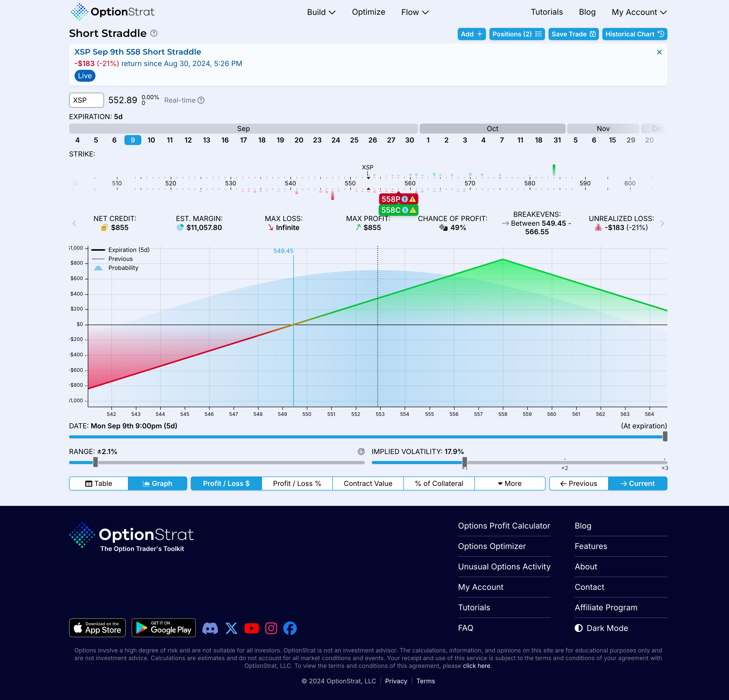729x700 pixels.
Task: Open the Optimize menu item
Action: click(x=368, y=12)
